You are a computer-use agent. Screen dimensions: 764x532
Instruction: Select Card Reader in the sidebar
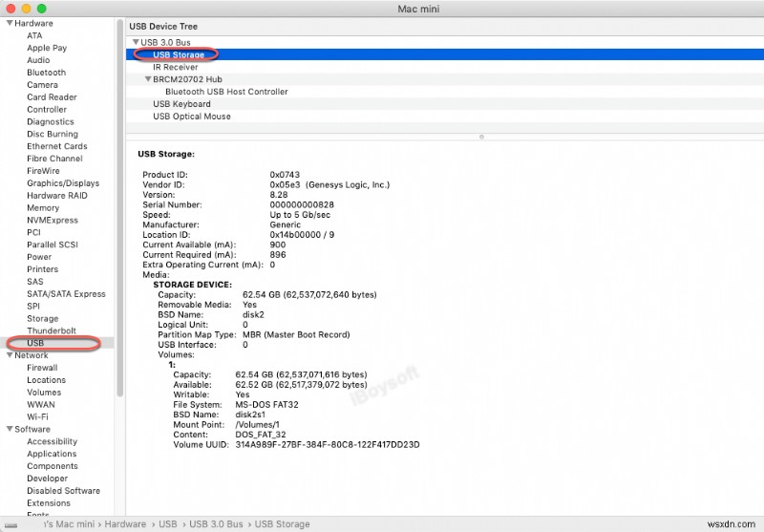tap(53, 97)
